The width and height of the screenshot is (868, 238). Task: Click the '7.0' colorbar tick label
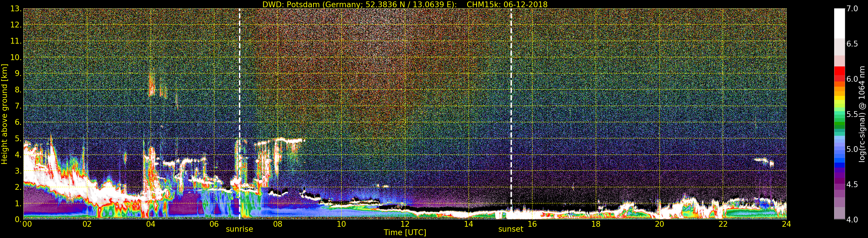(x=852, y=9)
